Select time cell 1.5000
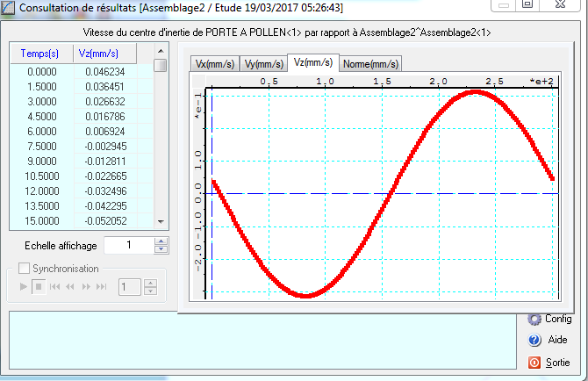Viewport: 588px width, 381px height. point(42,87)
